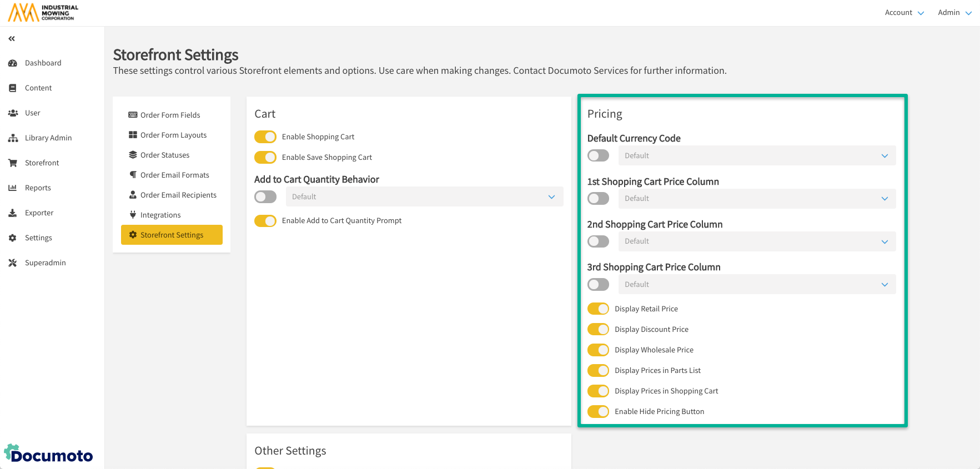Select Order Email Recipients menu item
Screen dimensions: 980x469
[178, 195]
